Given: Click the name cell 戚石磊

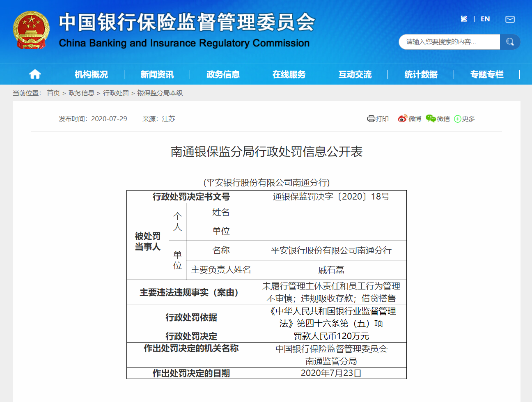Looking at the screenshot, I should coord(331,270).
